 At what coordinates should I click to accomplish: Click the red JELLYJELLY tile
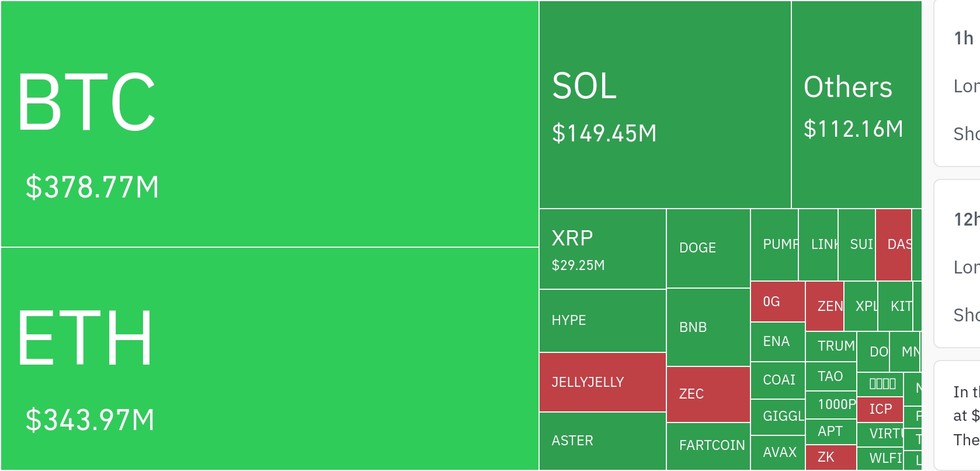(602, 382)
